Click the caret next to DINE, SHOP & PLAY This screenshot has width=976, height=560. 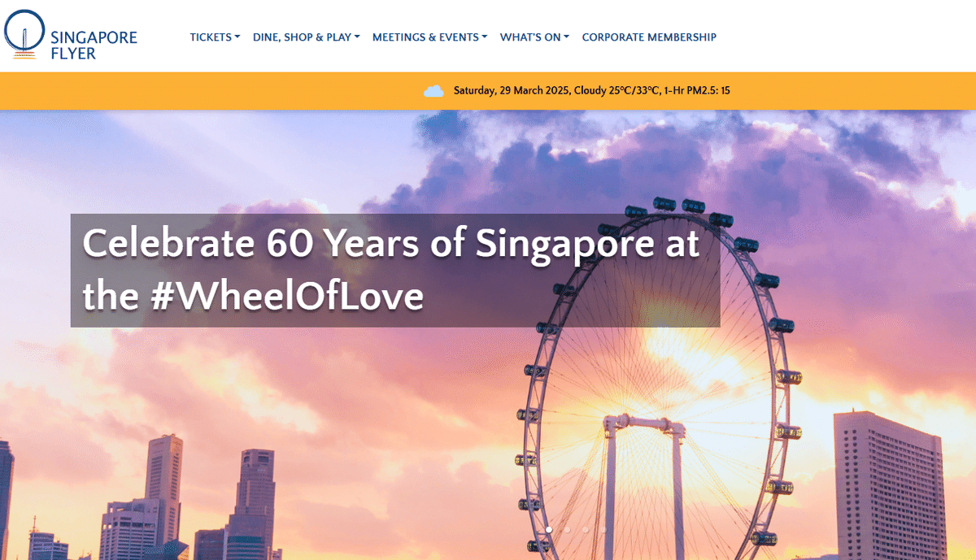click(357, 37)
